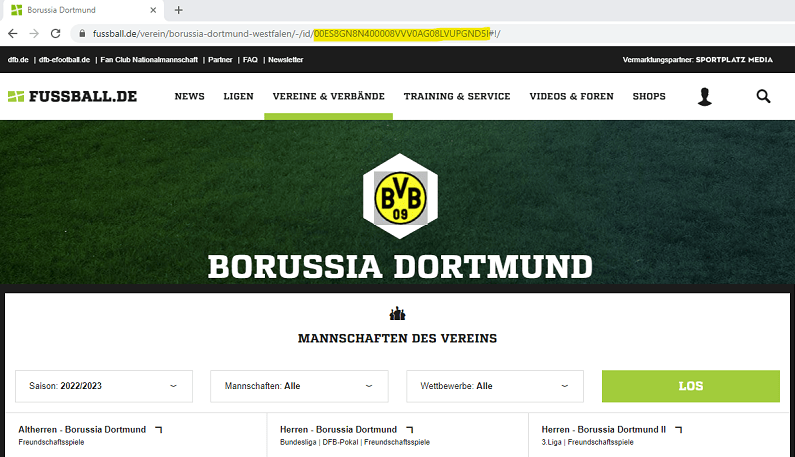Click the browser forward arrow
Screen dimensions: 795x457
(x=34, y=33)
